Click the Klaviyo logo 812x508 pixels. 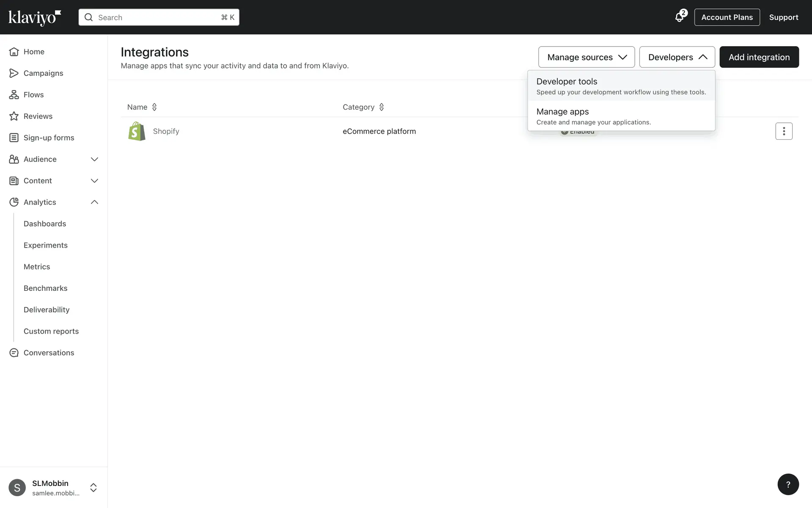(35, 17)
